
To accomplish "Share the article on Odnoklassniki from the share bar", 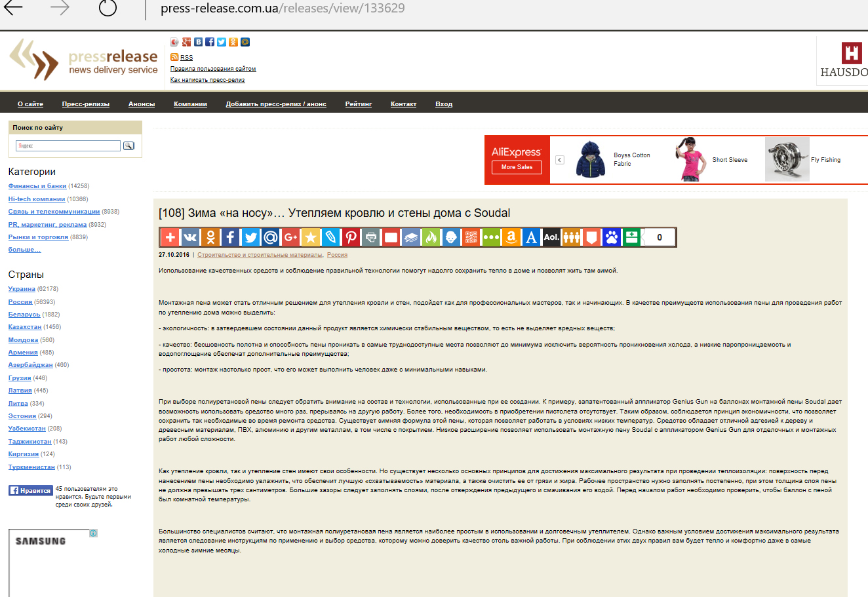I will tap(210, 237).
